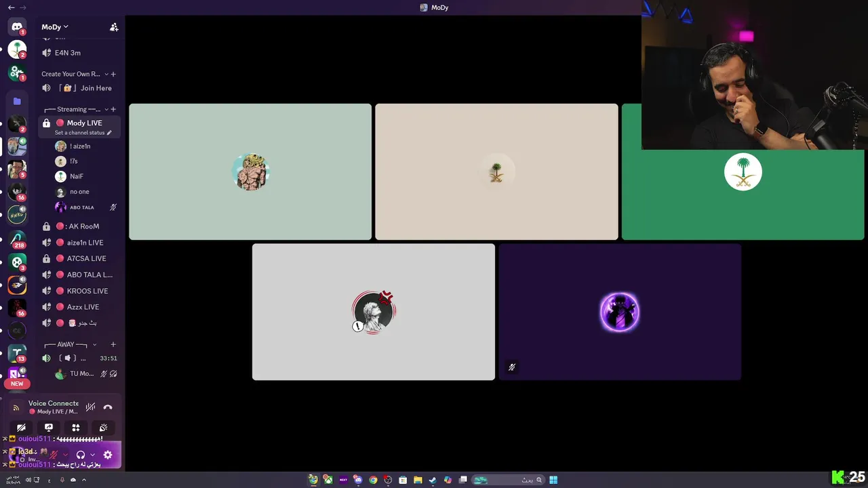868x488 pixels.
Task: Open Steam from the taskbar
Action: click(433, 480)
